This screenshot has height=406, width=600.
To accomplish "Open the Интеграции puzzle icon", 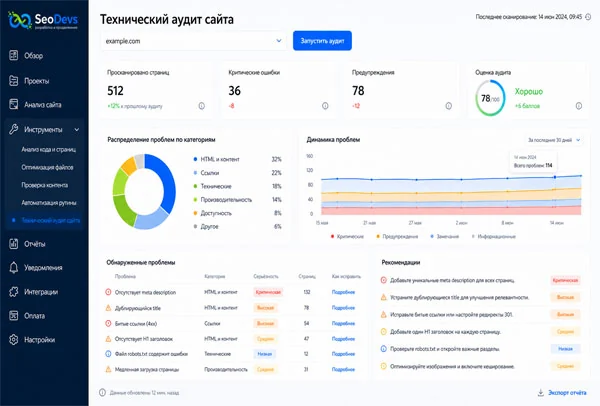I will [x=13, y=292].
